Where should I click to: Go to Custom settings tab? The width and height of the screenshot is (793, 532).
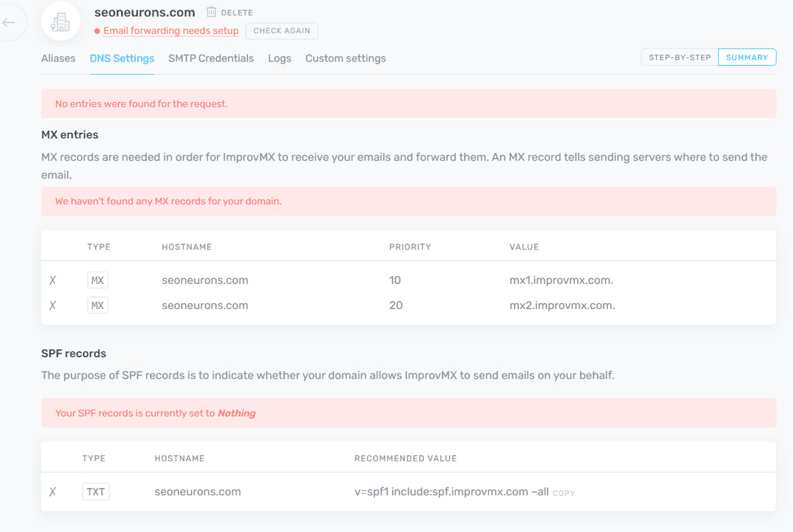tap(345, 58)
